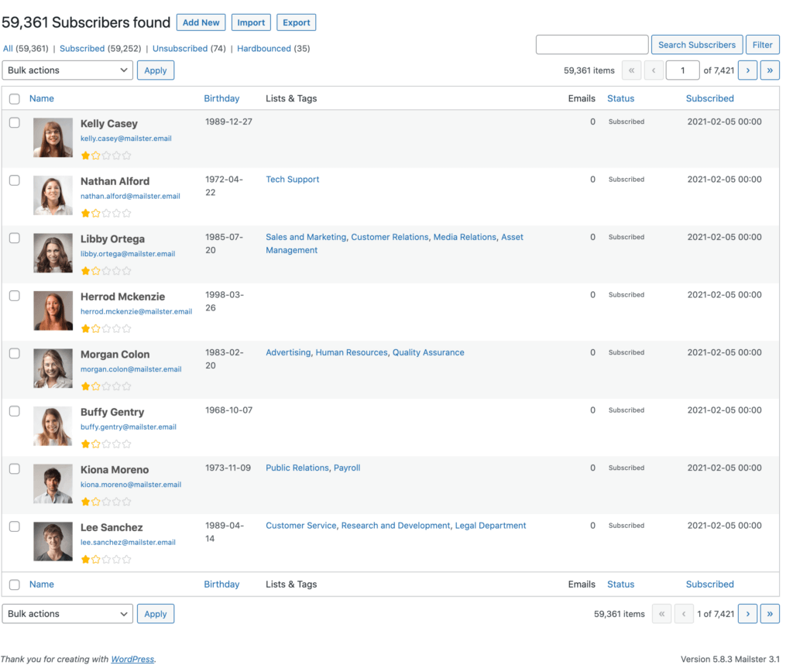
Task: Tick the checkbox next to Buffy Gentry
Action: (15, 411)
